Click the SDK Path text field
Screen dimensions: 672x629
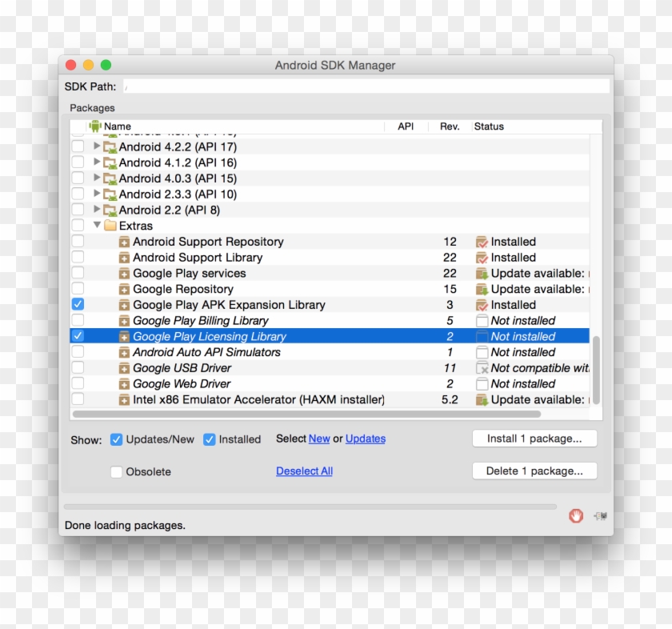366,86
